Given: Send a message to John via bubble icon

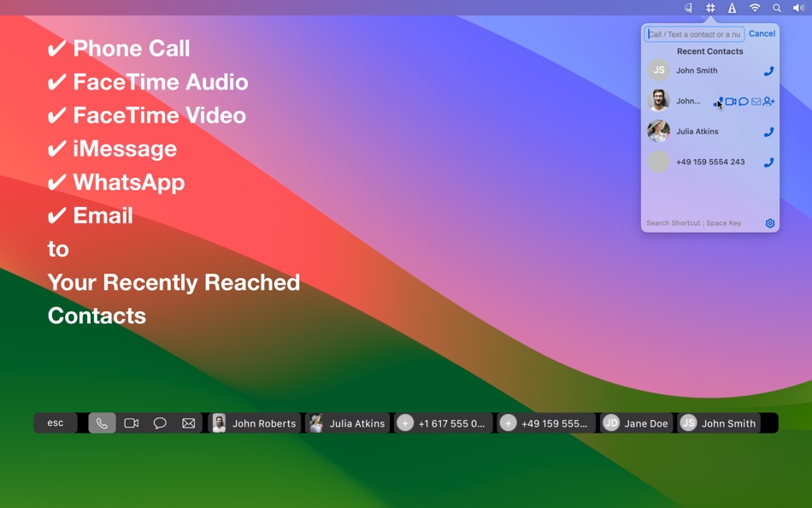Looking at the screenshot, I should point(744,102).
